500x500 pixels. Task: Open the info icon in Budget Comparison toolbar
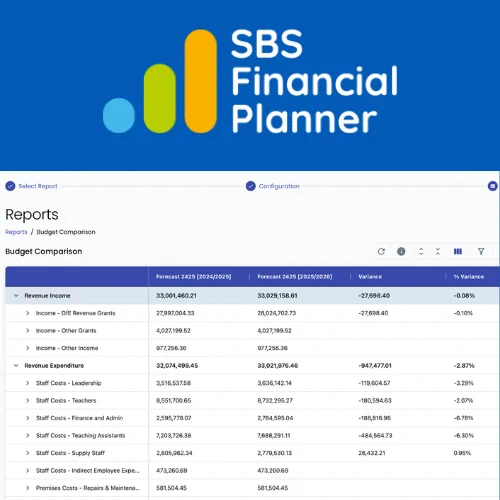401,252
